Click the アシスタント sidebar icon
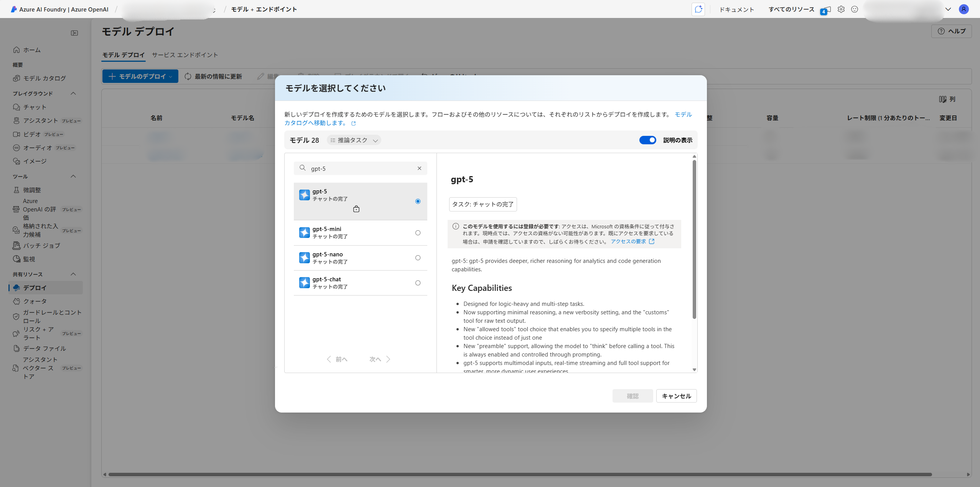980x487 pixels. (x=16, y=121)
